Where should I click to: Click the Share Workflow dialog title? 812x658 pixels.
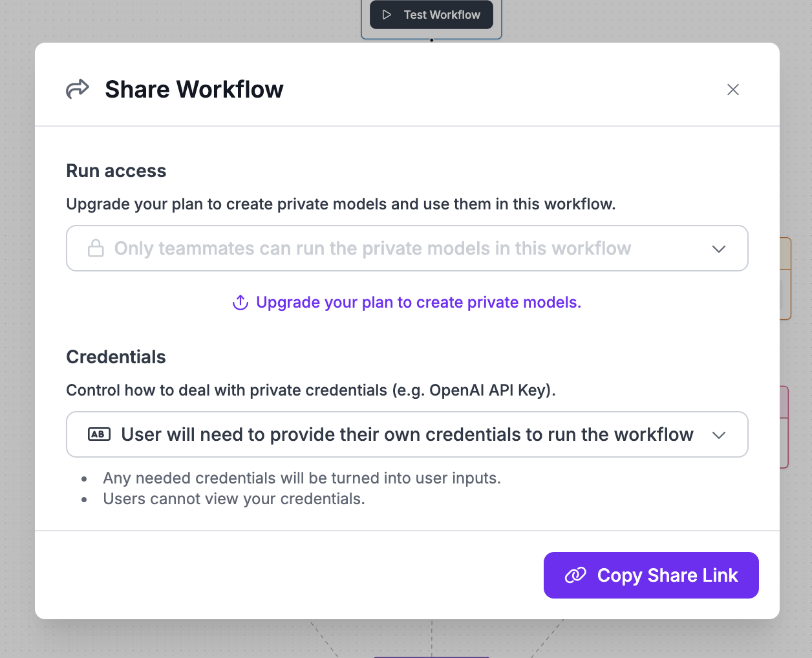(194, 89)
